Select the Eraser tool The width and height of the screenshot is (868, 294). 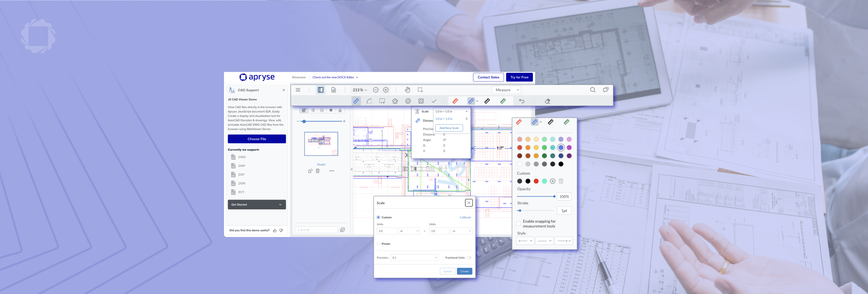coord(548,101)
